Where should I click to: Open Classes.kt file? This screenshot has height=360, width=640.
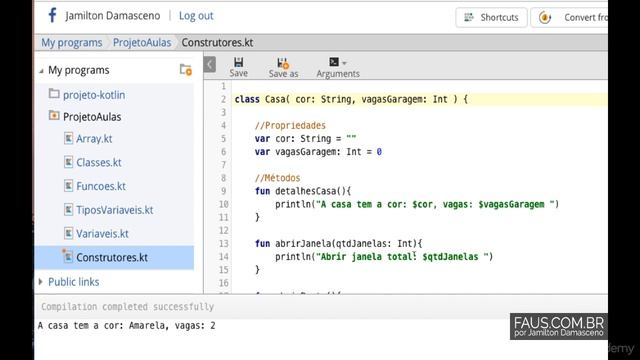pos(99,162)
